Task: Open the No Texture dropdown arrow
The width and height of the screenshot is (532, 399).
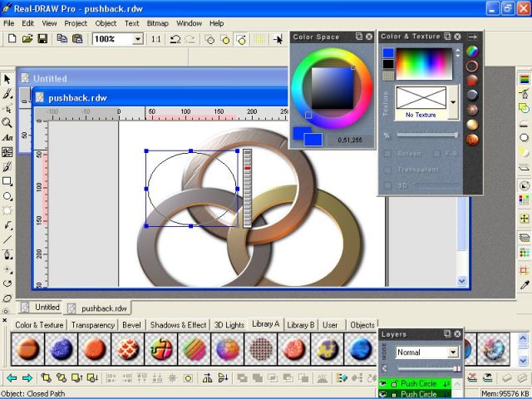Action: point(453,102)
